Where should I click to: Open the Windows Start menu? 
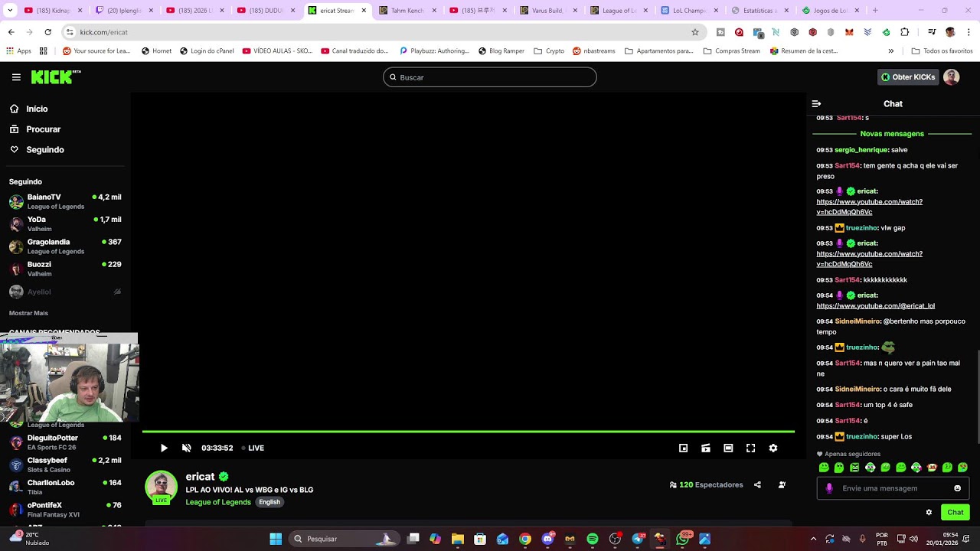[x=276, y=539]
